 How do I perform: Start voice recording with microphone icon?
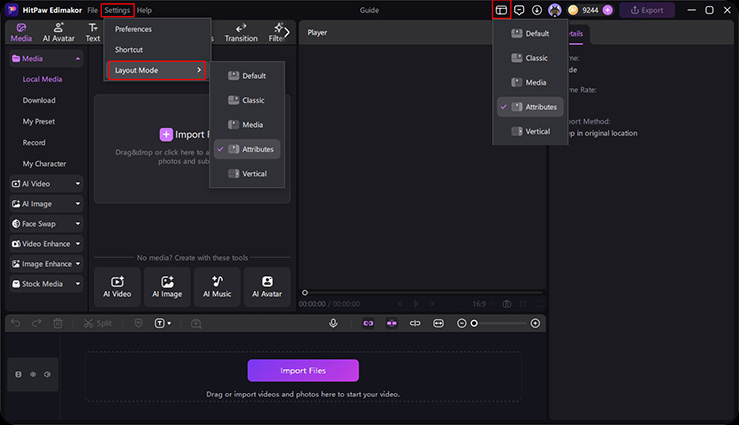(x=333, y=323)
